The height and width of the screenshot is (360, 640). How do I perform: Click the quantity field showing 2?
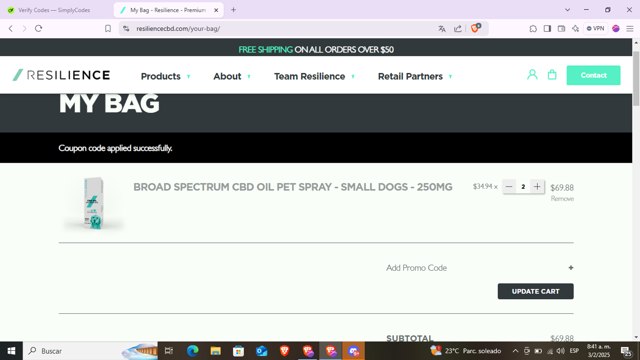pyautogui.click(x=523, y=187)
